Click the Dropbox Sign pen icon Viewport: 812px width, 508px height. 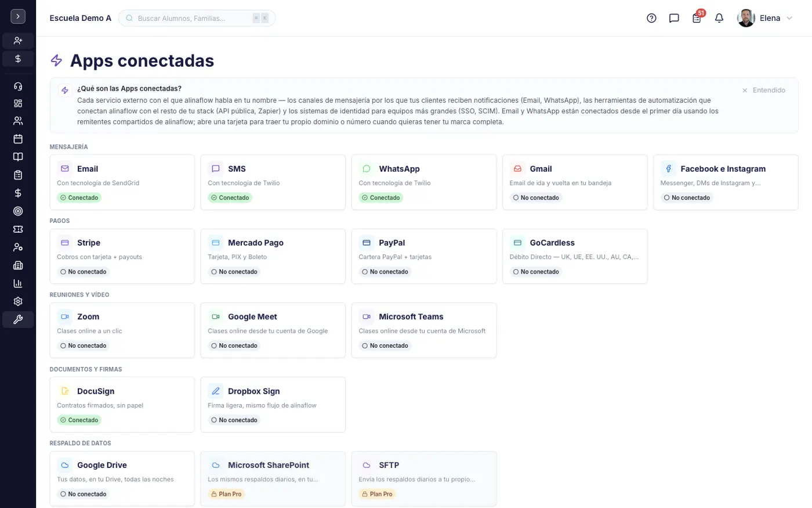(216, 391)
